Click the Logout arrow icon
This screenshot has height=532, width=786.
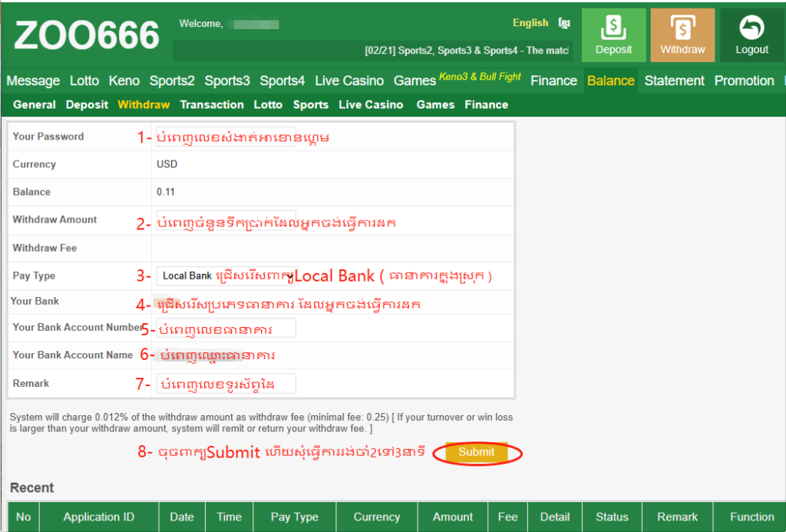coord(751,29)
